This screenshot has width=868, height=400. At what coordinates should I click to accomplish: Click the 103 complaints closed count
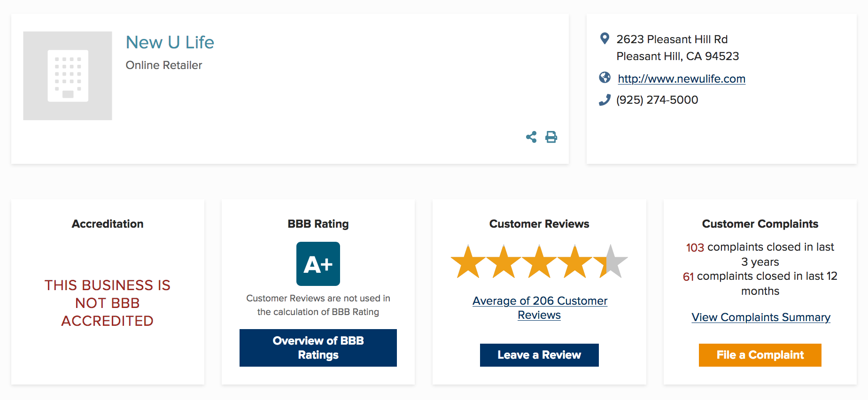(x=695, y=247)
